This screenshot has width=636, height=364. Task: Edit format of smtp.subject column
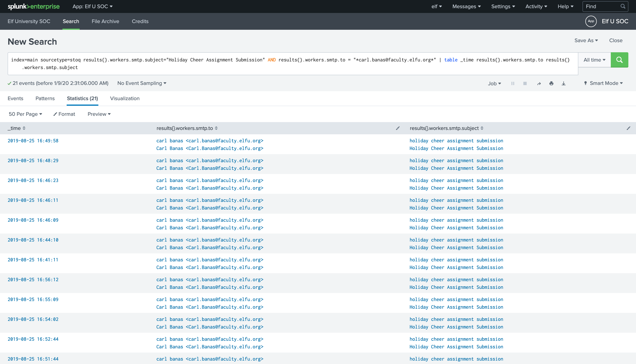tap(628, 128)
